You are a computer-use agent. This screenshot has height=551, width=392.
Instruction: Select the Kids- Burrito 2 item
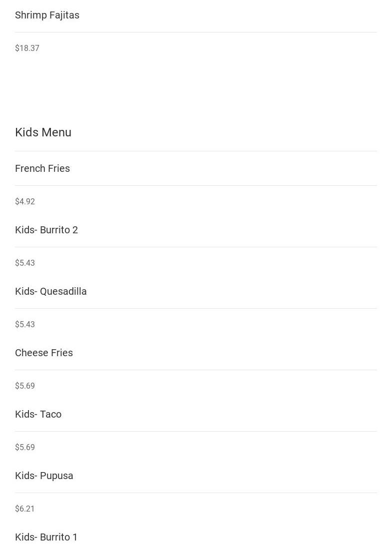tap(46, 230)
